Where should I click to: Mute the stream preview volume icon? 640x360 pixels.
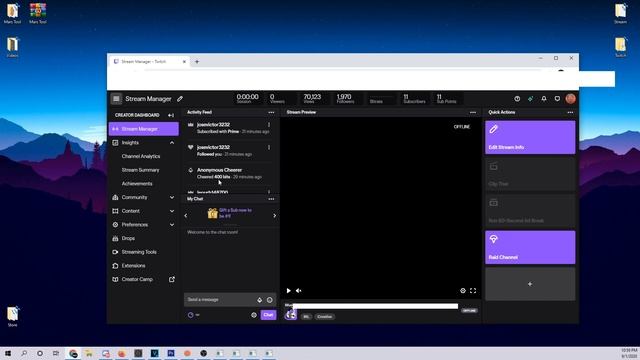click(299, 291)
